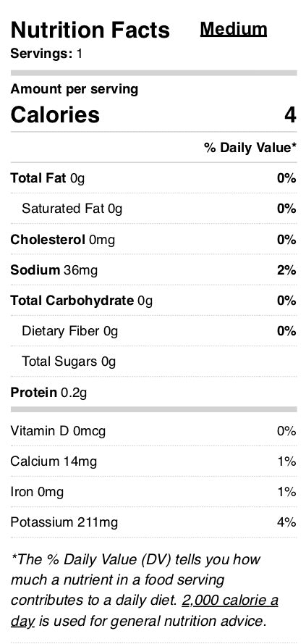Click the Total Sugars 0g entry
306x644 pixels.
(69, 361)
